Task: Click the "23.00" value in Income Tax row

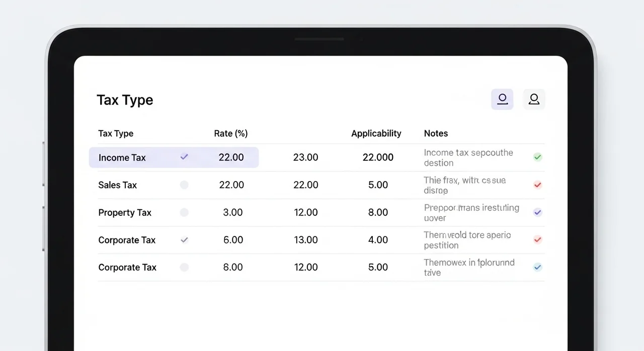Action: [x=305, y=157]
